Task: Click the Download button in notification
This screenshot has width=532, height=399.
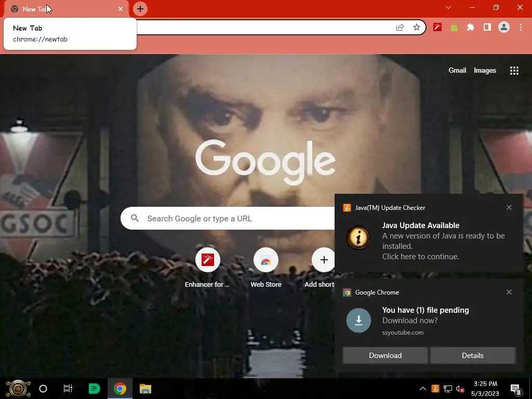Action: (385, 355)
